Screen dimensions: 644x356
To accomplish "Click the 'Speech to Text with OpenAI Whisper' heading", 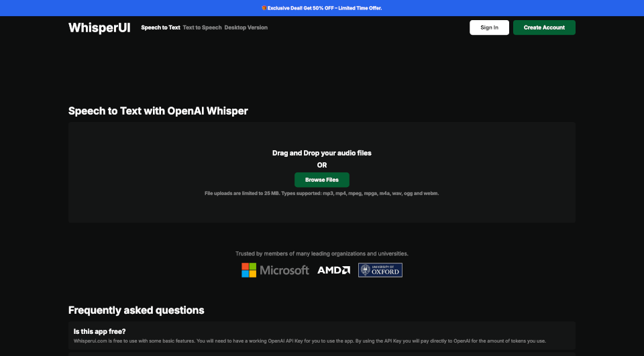I will 158,111.
